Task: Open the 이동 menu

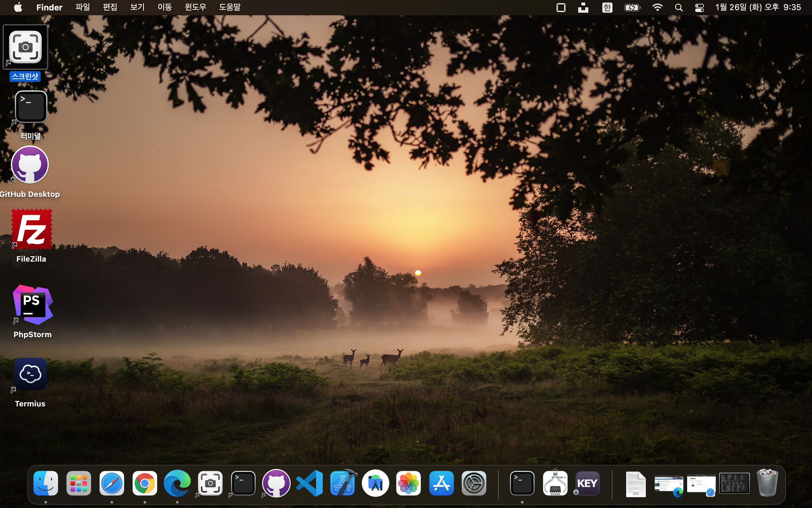Action: (x=165, y=7)
